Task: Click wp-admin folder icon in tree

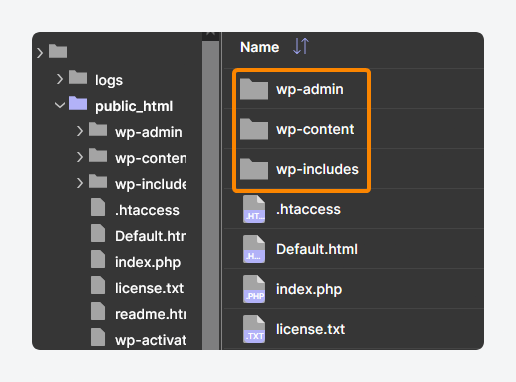Action: click(98, 129)
